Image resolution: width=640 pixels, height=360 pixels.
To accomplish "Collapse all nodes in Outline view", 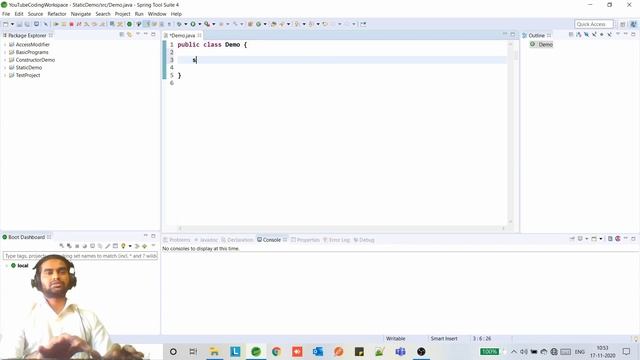I will point(571,35).
